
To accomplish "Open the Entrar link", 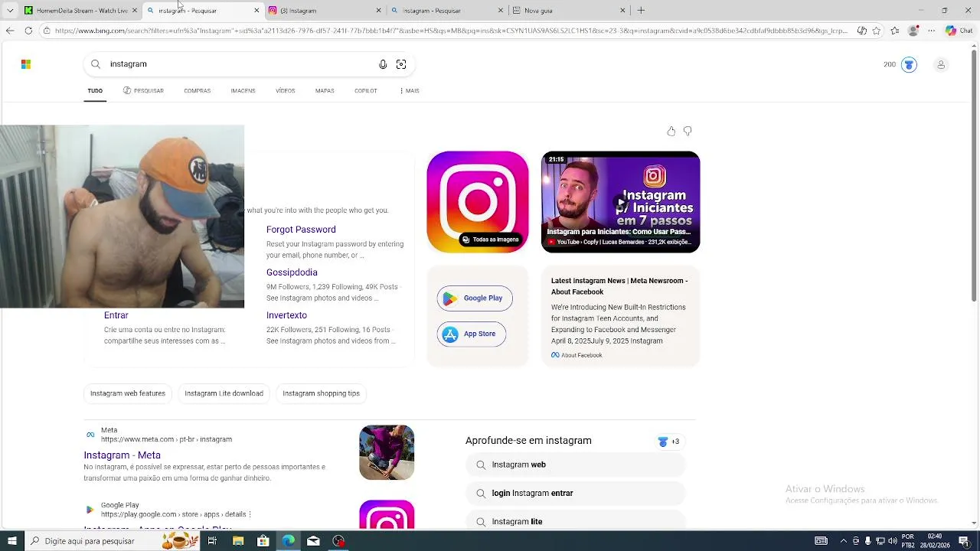I will (116, 315).
